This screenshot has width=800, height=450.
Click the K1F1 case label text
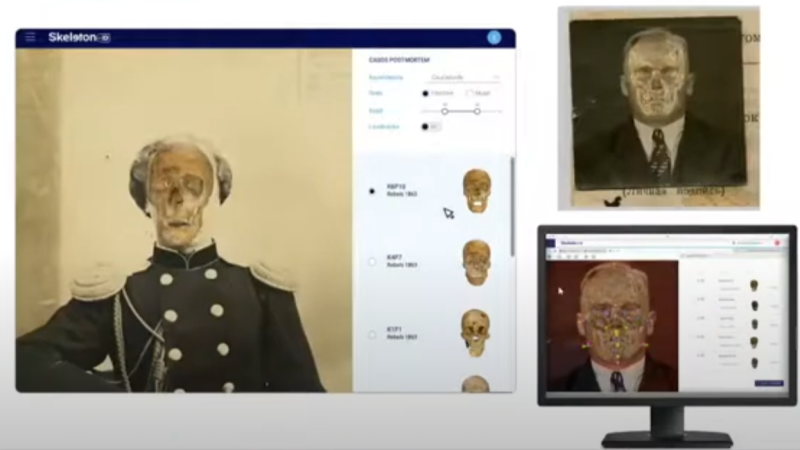(x=402, y=333)
